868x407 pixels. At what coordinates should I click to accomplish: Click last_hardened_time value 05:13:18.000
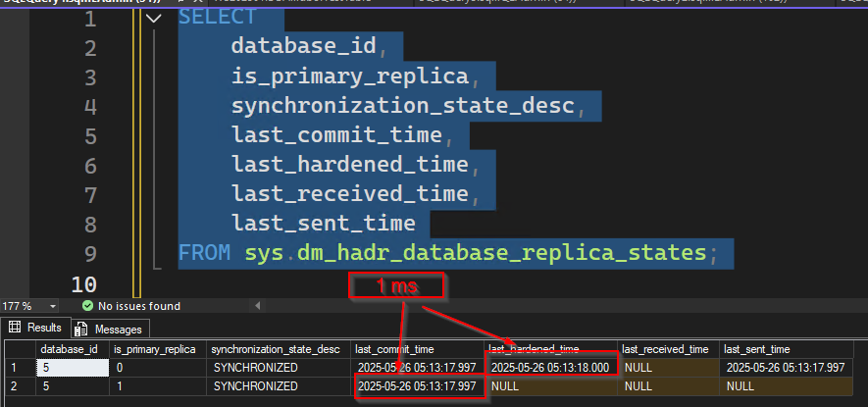551,368
